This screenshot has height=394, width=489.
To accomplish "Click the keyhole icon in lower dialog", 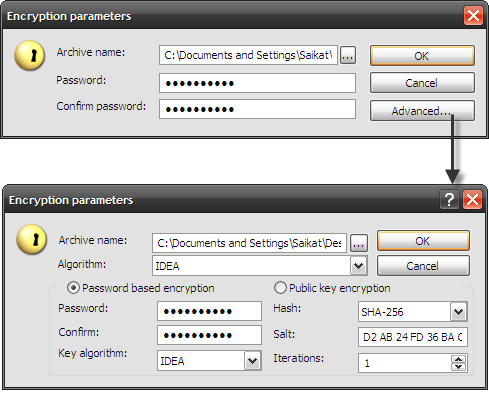I will (31, 239).
